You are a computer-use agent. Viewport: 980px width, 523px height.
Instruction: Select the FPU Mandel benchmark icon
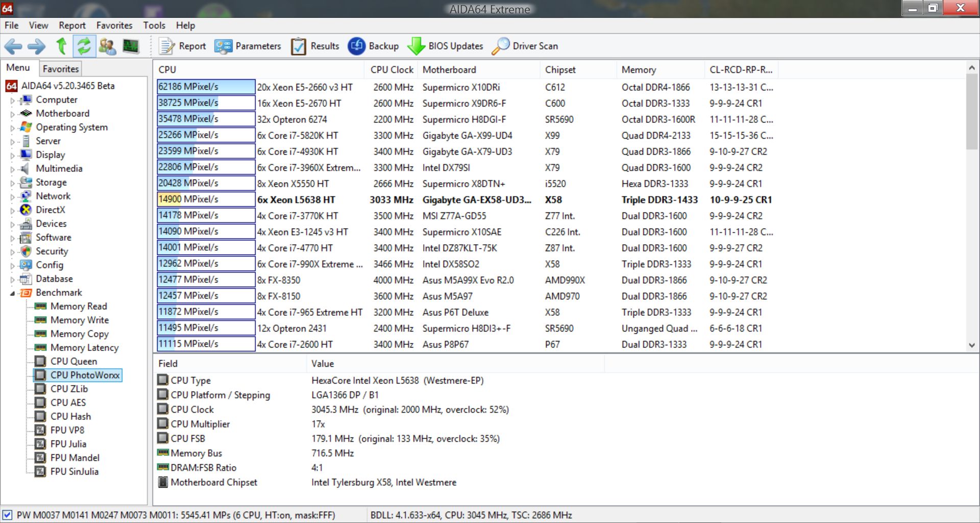click(x=40, y=458)
